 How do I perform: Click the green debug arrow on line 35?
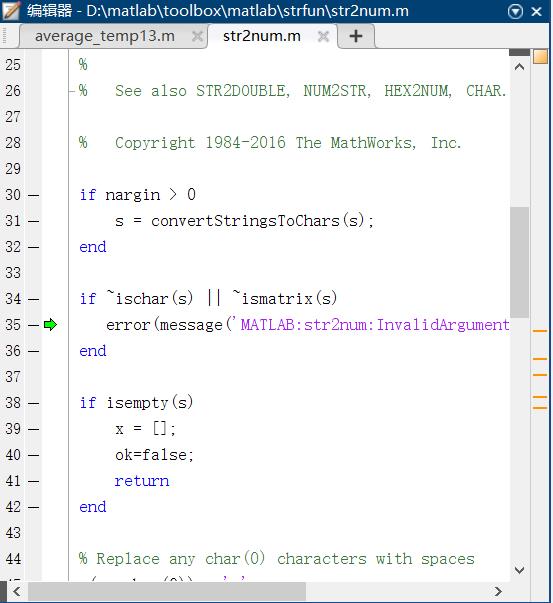pyautogui.click(x=50, y=325)
